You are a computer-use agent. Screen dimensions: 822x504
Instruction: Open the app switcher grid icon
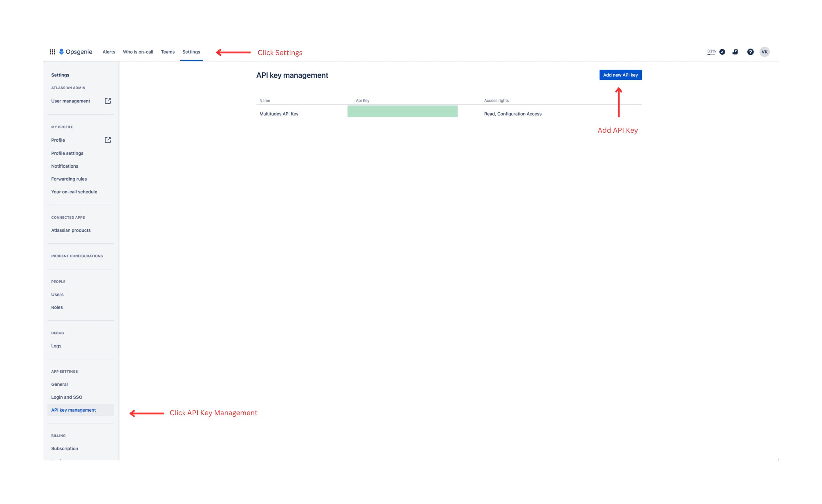point(52,52)
